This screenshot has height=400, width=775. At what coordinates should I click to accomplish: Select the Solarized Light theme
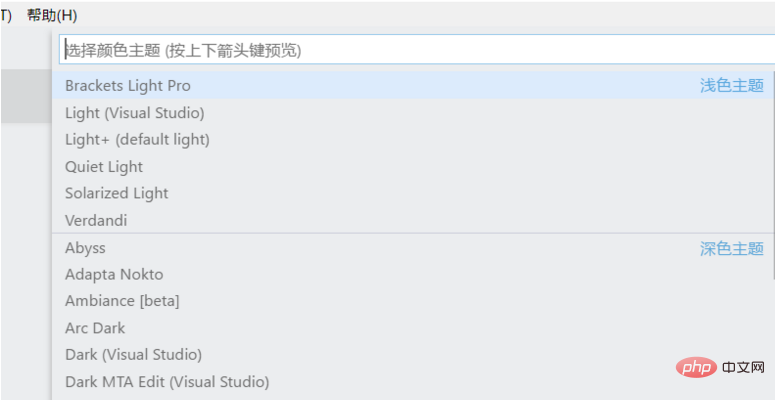[x=117, y=193]
